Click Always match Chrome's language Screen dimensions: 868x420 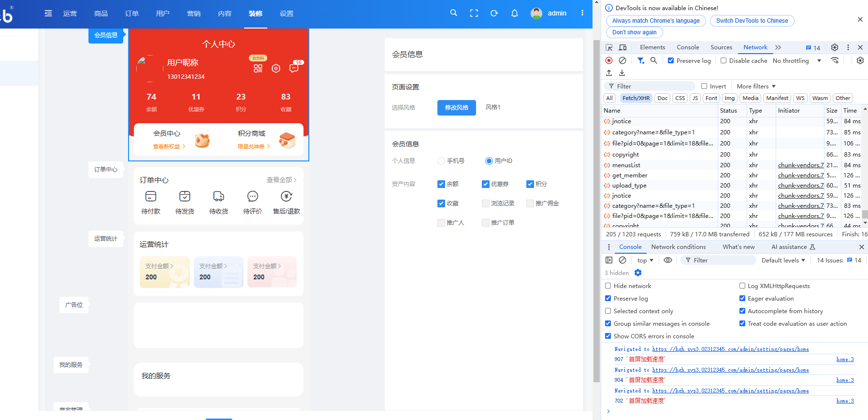[656, 21]
